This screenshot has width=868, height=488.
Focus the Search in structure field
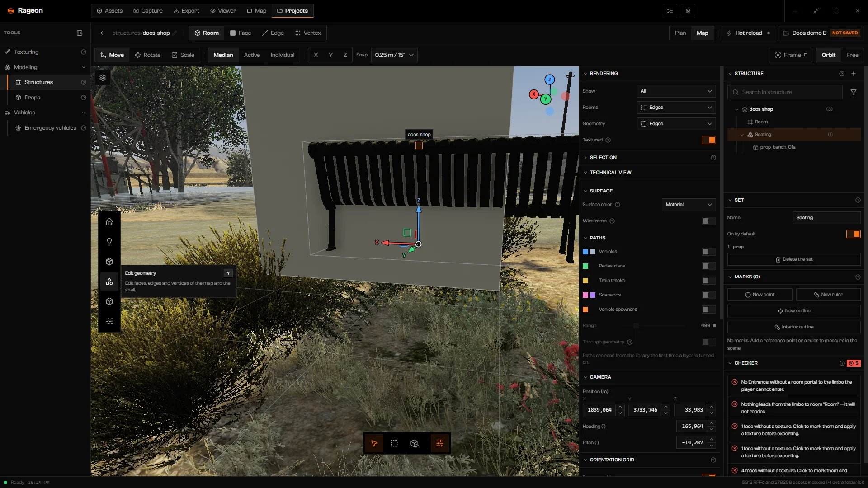pyautogui.click(x=785, y=92)
